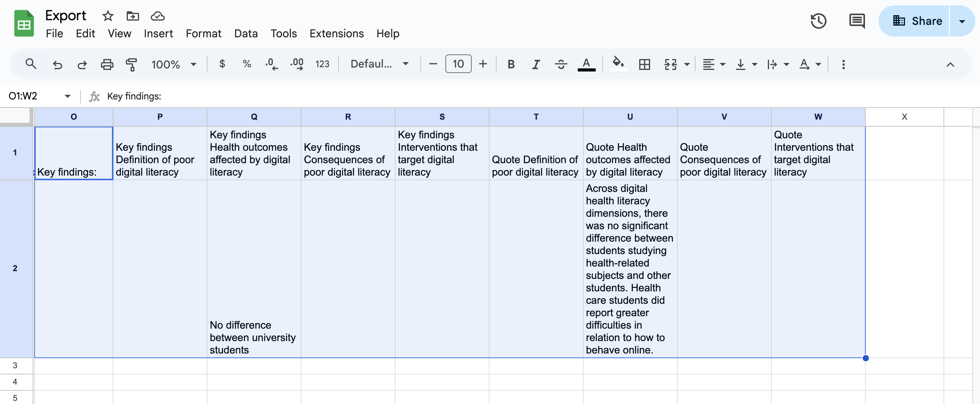980x404 pixels.
Task: Open the Borders tool
Action: coord(644,64)
